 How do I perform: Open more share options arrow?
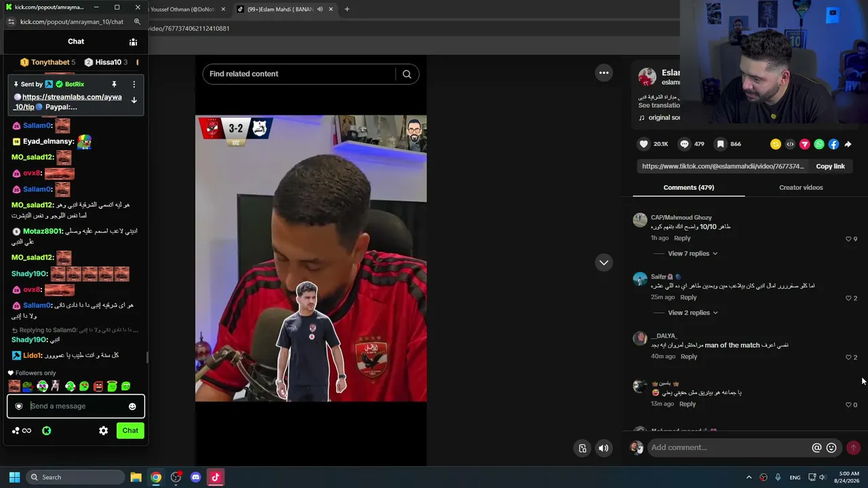click(x=848, y=144)
